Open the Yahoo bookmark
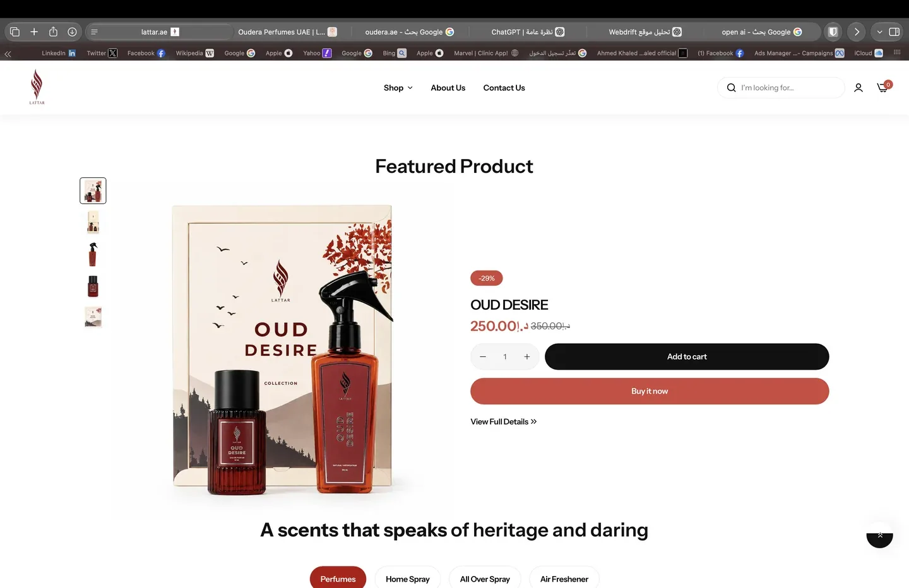Viewport: 909px width, 588px height. 317,53
